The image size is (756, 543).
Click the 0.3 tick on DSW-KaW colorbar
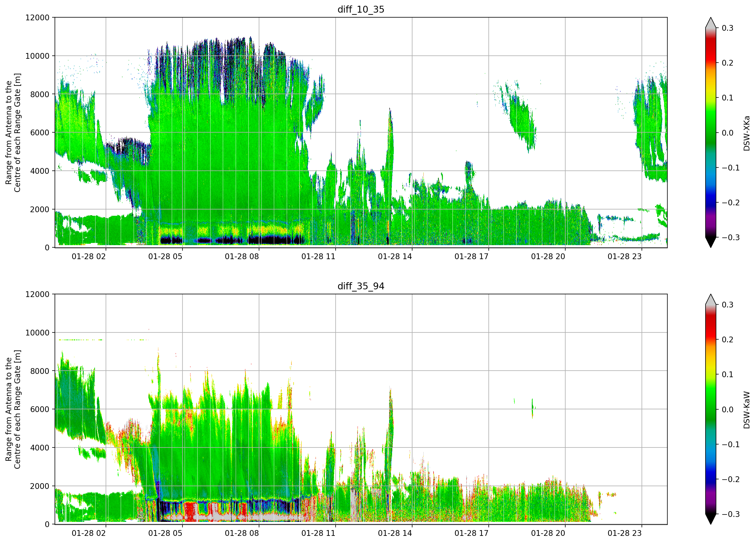point(728,305)
